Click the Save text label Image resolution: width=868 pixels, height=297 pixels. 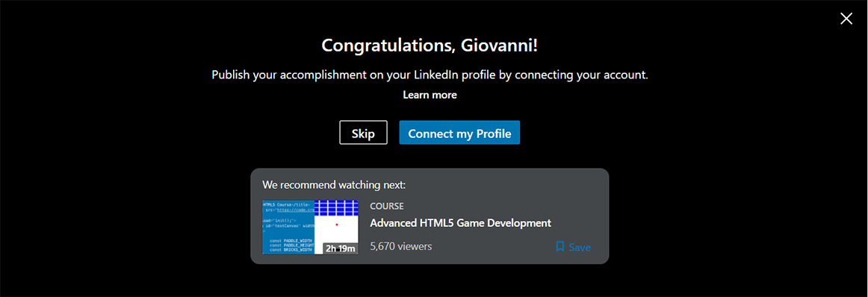pyautogui.click(x=580, y=247)
